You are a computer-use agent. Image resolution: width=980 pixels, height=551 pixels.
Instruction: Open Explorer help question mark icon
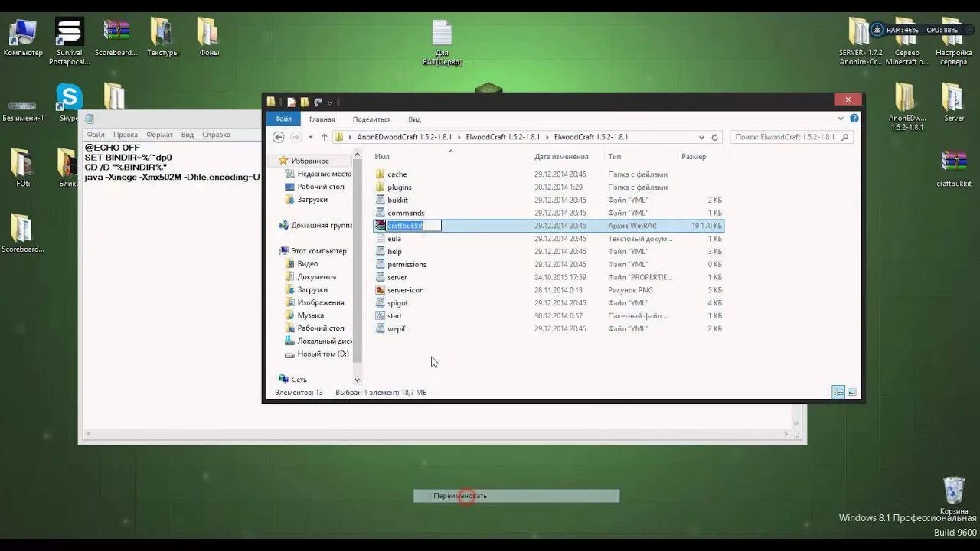(854, 119)
